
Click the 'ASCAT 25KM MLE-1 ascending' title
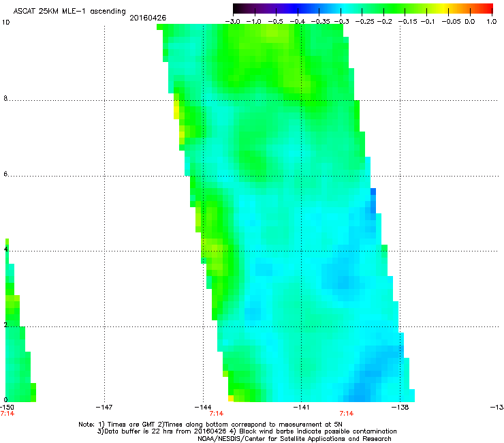coord(69,12)
